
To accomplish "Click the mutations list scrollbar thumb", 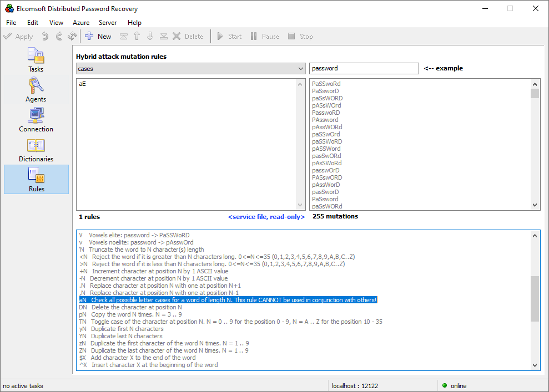I will tap(535, 93).
